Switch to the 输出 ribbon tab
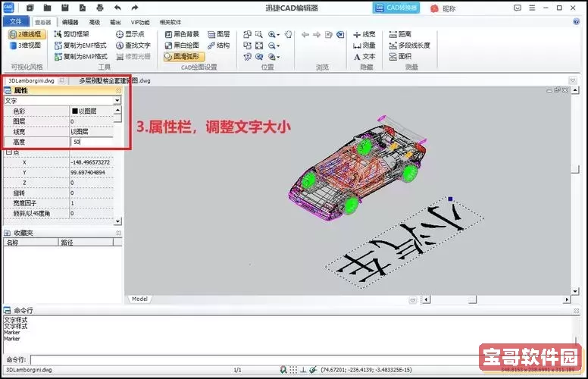588x379 pixels. pyautogui.click(x=115, y=22)
